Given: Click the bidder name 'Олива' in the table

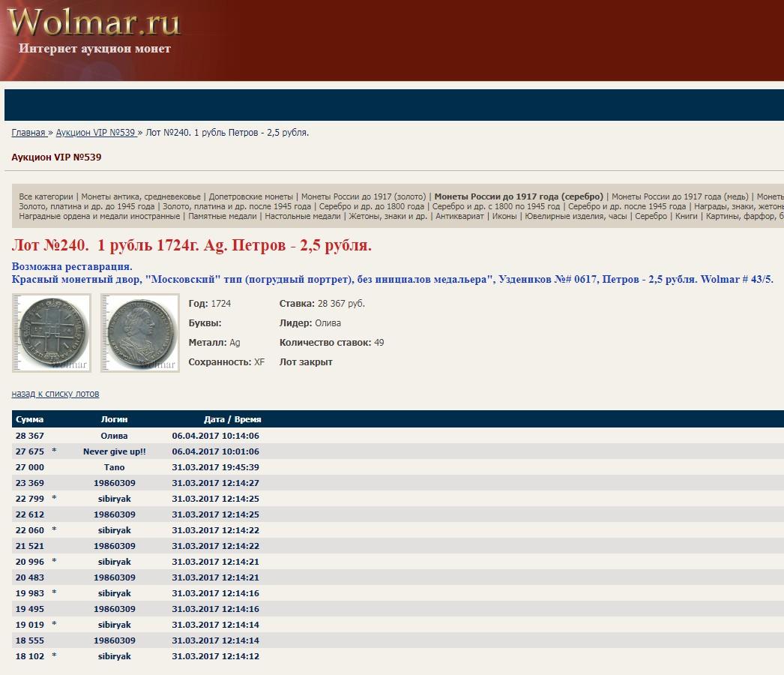Looking at the screenshot, I should (114, 436).
